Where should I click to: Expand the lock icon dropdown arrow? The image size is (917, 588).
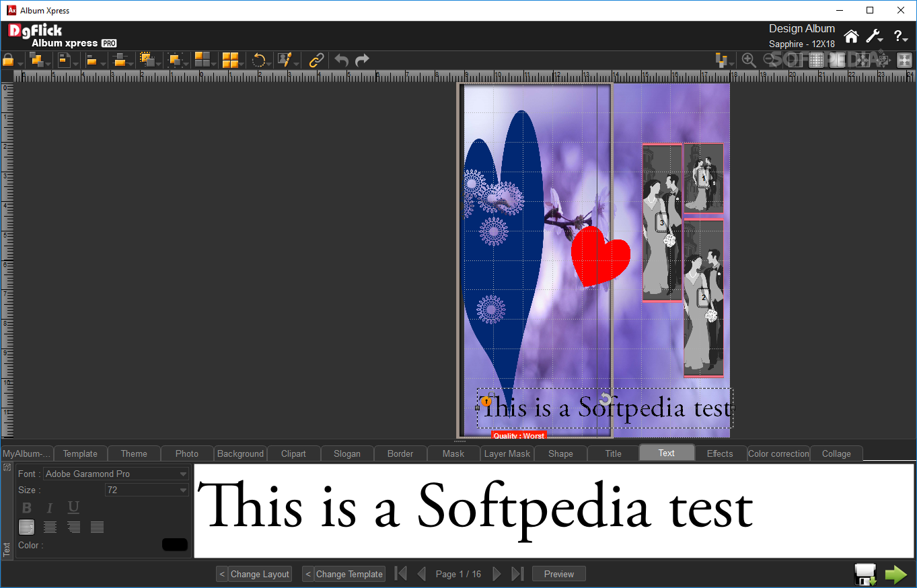20,64
